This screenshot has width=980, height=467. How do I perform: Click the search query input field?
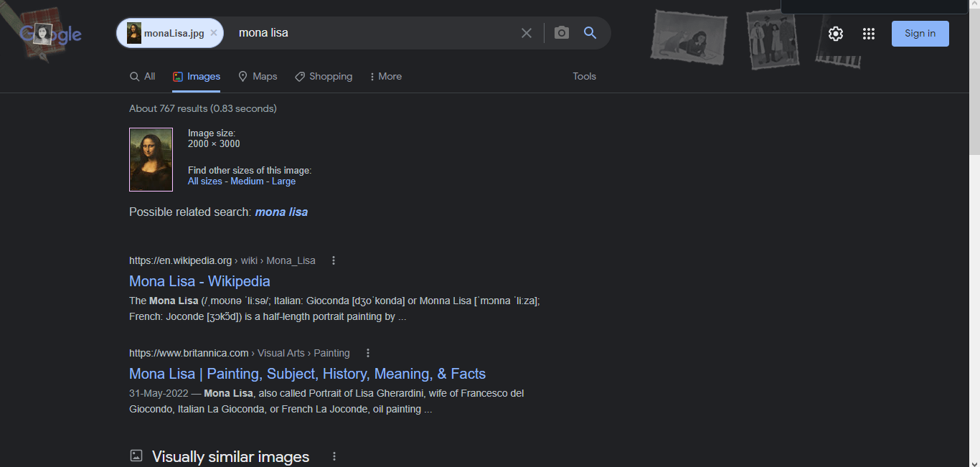point(373,33)
